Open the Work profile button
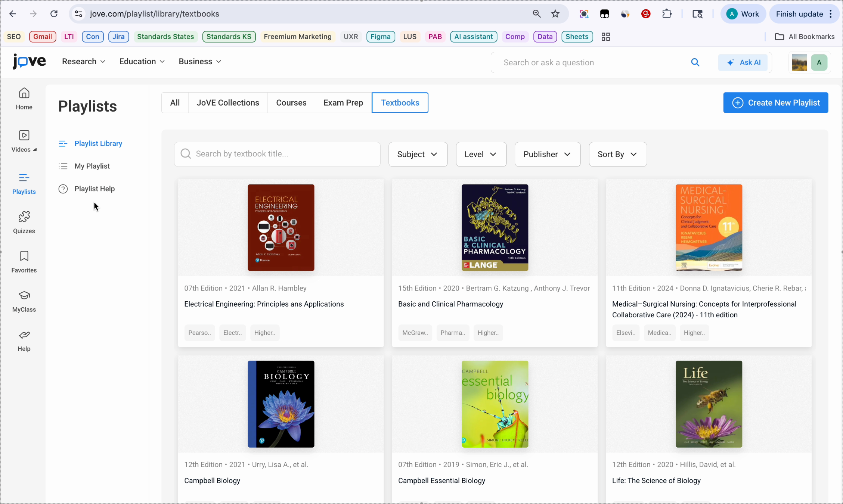The image size is (843, 504). [x=743, y=14]
